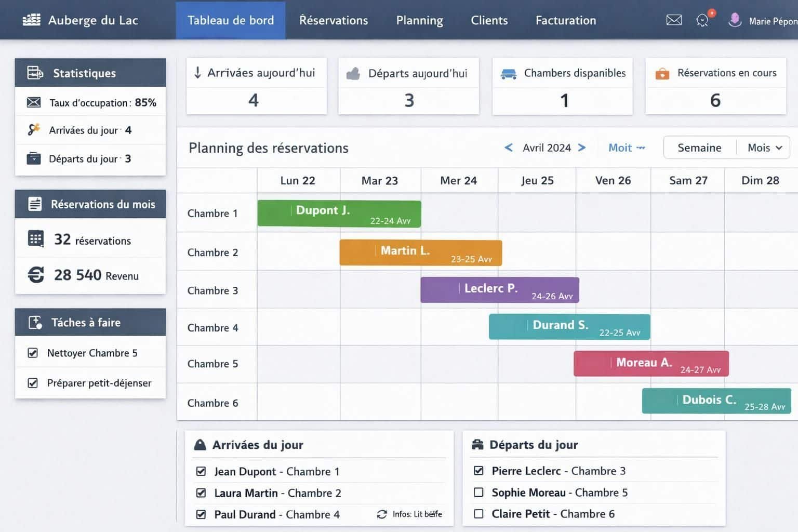Open the mail envelope icon in header

(674, 20)
